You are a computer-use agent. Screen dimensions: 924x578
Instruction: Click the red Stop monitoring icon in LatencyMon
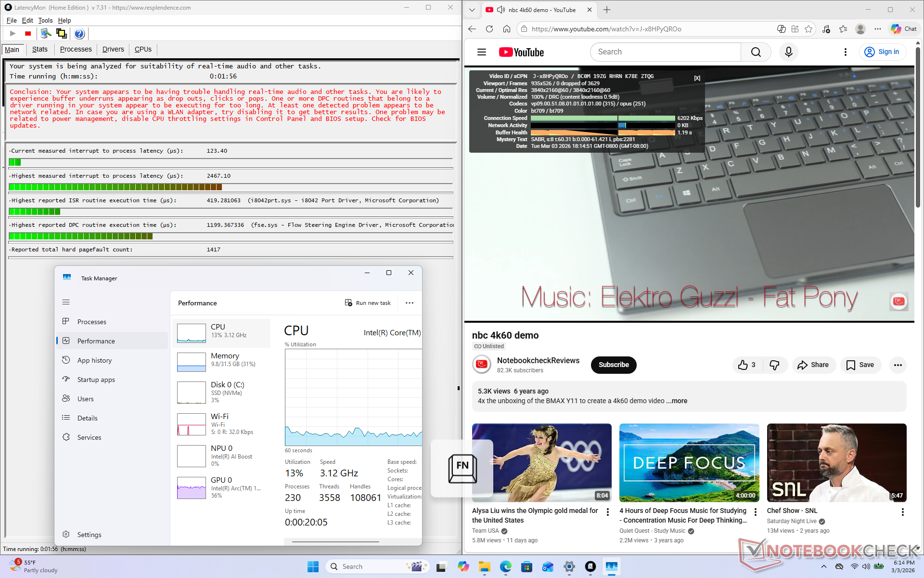tap(28, 34)
